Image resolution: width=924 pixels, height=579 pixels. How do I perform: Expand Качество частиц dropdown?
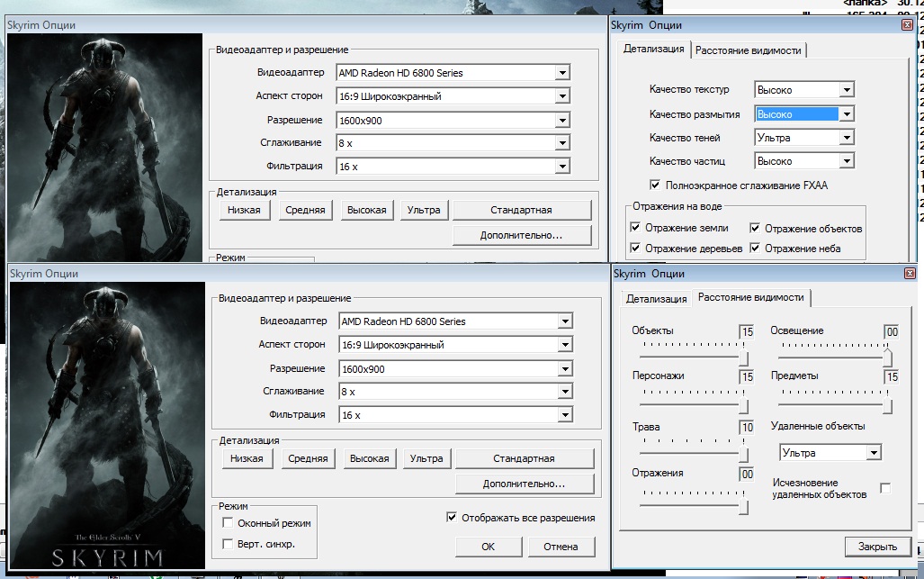846,161
